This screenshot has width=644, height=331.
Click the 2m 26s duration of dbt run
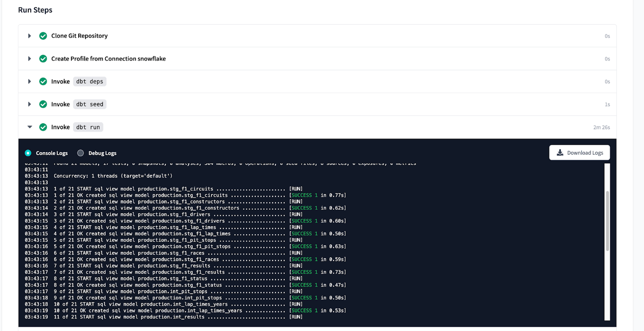coord(601,127)
